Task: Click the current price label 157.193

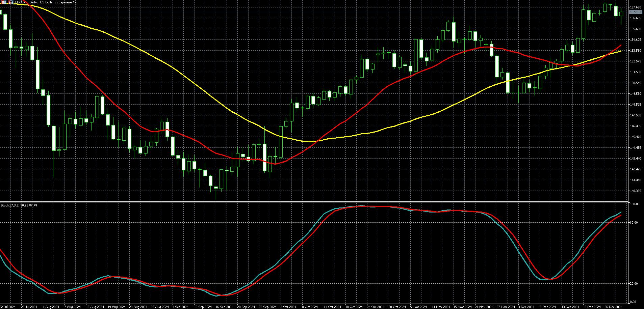Action: [636, 12]
